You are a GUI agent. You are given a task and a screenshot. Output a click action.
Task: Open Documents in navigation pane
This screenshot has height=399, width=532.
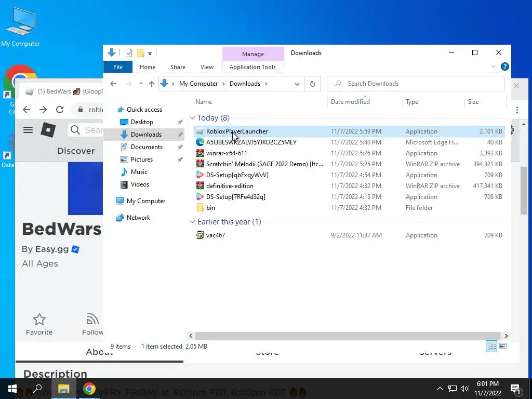pos(147,147)
